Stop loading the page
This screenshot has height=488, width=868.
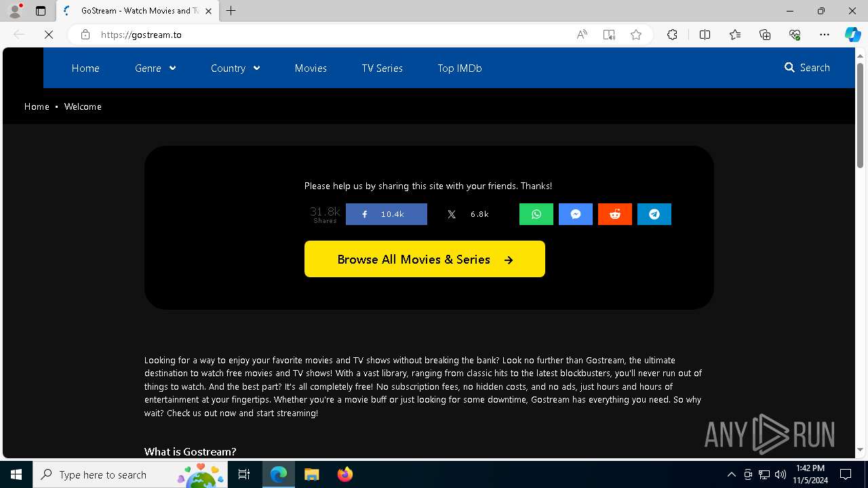click(49, 35)
